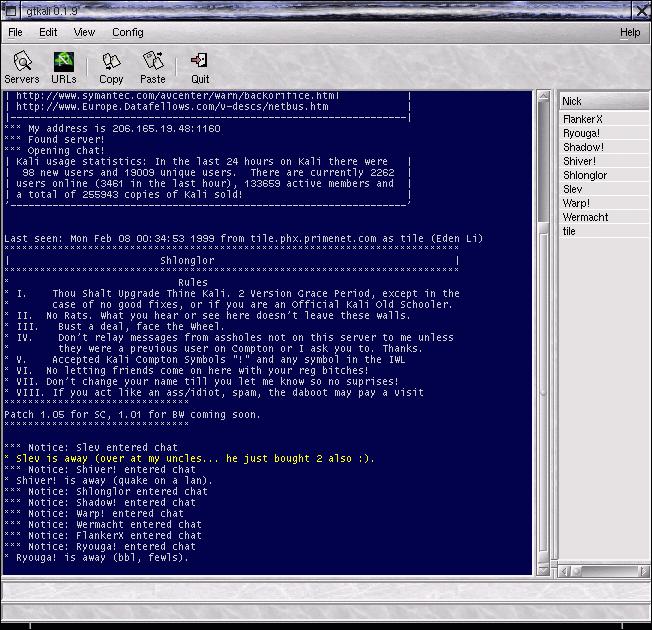This screenshot has height=630, width=652.
Task: Click chat scrollbar up arrow
Action: click(x=544, y=98)
